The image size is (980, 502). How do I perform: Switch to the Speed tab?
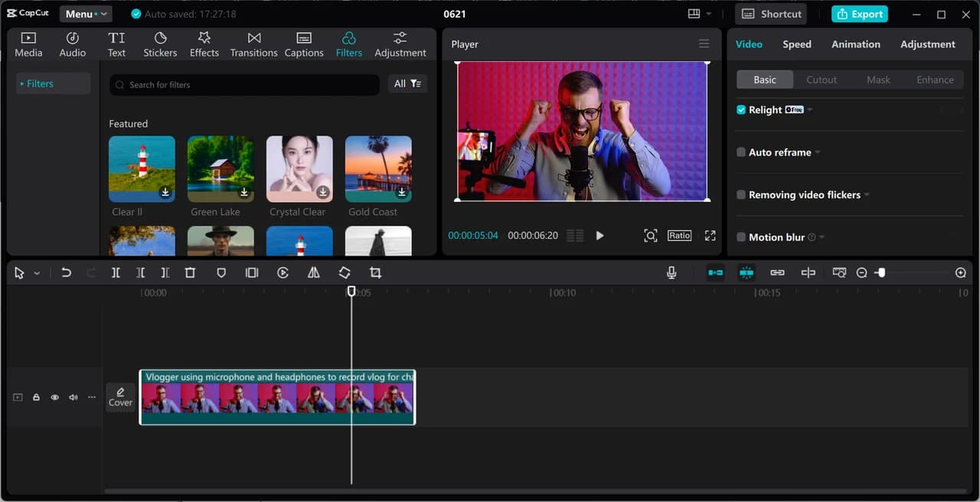pyautogui.click(x=797, y=44)
